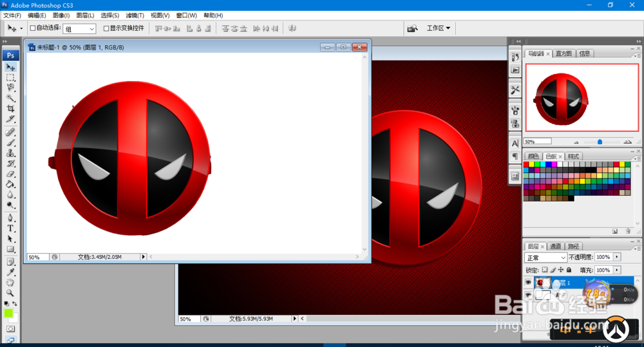Open the Tool Presets panel icon in the dock
644x347 pixels.
click(515, 90)
